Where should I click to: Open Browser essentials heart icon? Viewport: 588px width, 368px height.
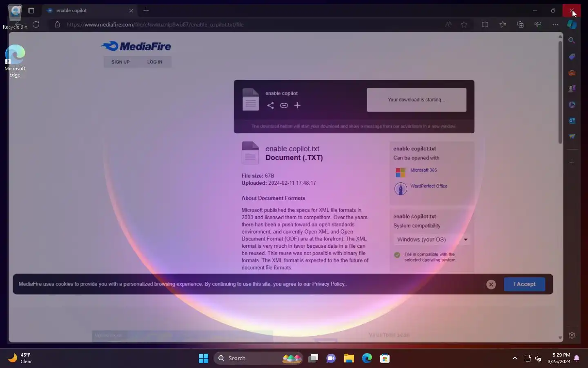click(538, 25)
